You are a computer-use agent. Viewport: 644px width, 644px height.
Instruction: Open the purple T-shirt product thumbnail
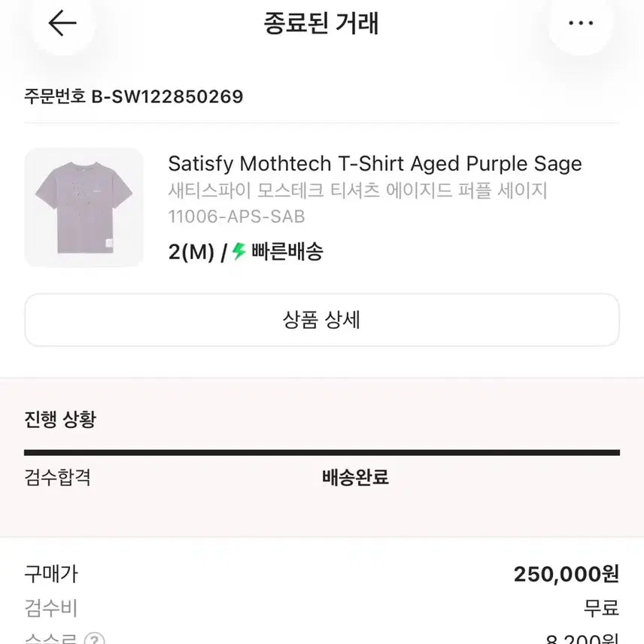(84, 208)
